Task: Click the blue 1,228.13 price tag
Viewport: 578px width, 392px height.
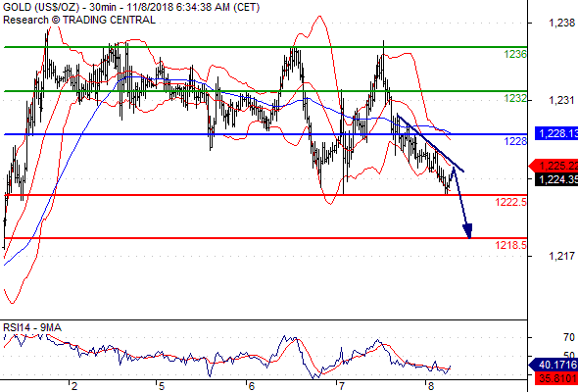Action: tap(556, 133)
